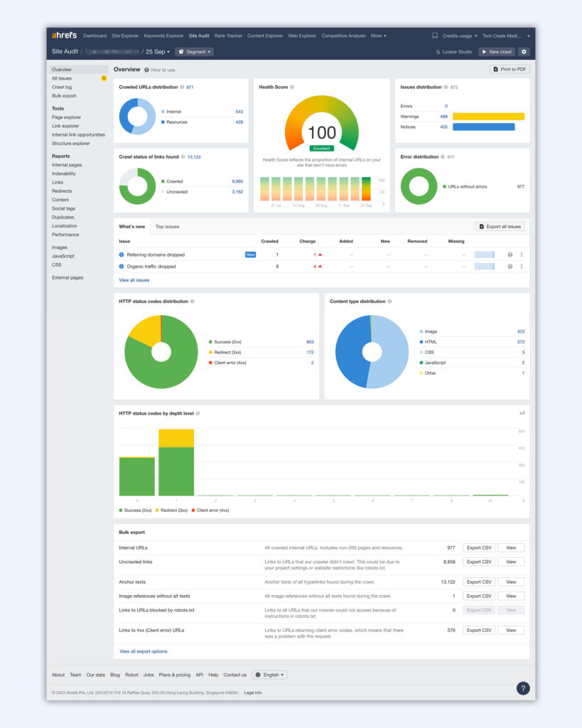Expand the More menu in top navigation

pyautogui.click(x=378, y=36)
